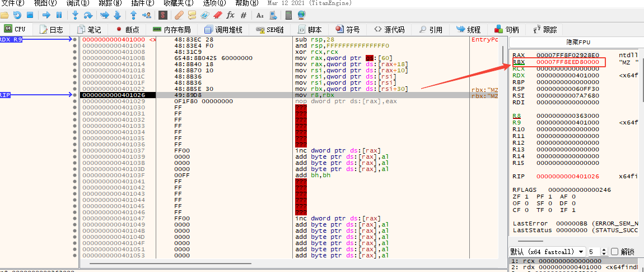Screen dimensions: 644x272
Task: Toggle breakpoint dot at address 0000000000401004
Action: pos(74,46)
